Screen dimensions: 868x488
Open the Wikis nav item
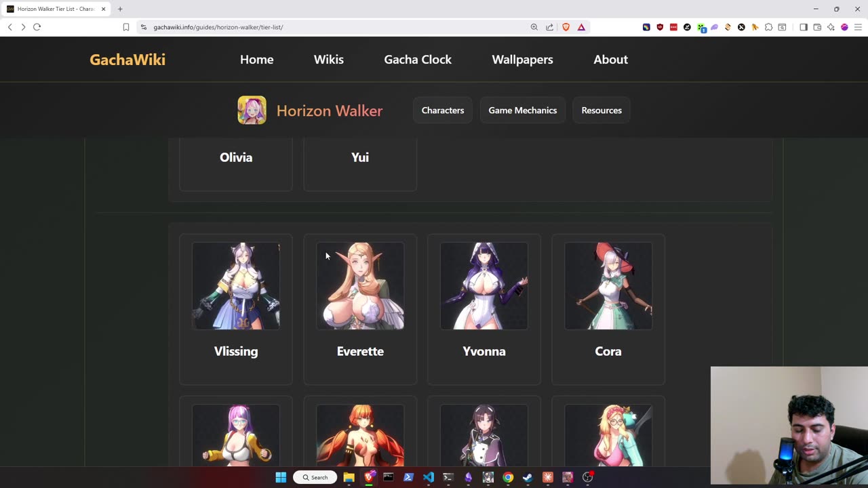(x=329, y=60)
